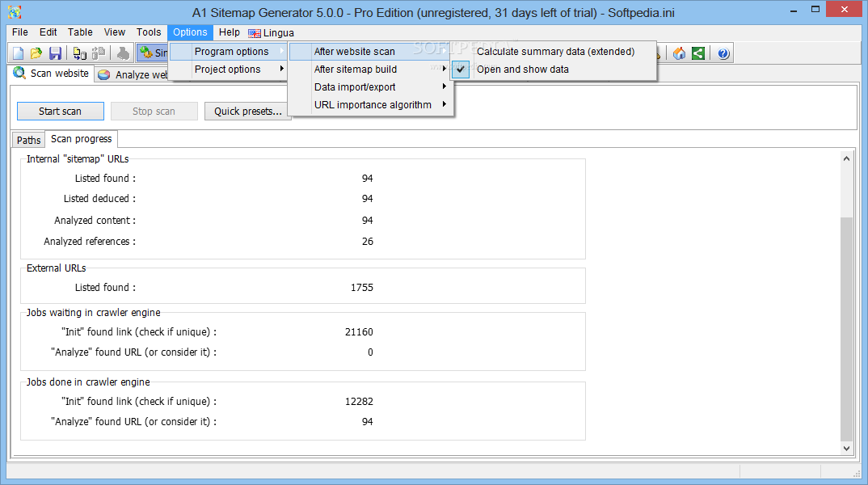Click the jobs waiting value 21160
868x485 pixels.
tap(360, 331)
